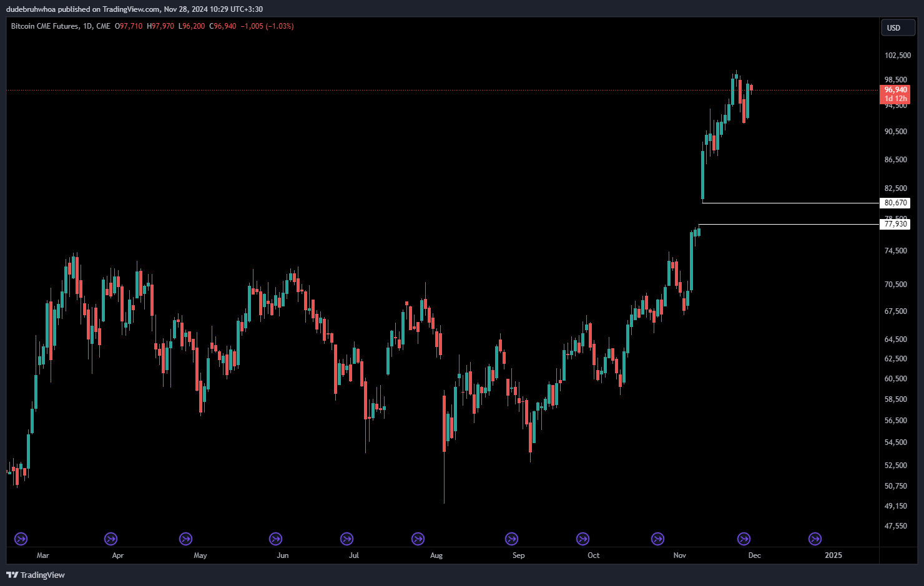Click the rollover marker before 2025
Image resolution: width=924 pixels, height=586 pixels.
[815, 539]
